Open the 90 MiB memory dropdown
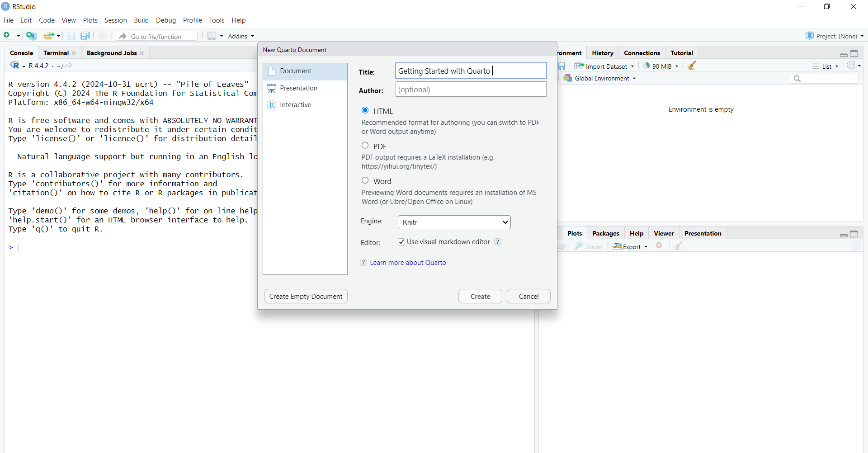 coord(661,66)
